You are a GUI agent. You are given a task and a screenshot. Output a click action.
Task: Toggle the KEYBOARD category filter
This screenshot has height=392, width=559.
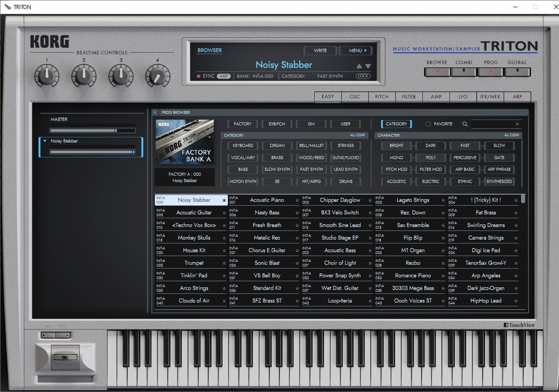pos(243,146)
